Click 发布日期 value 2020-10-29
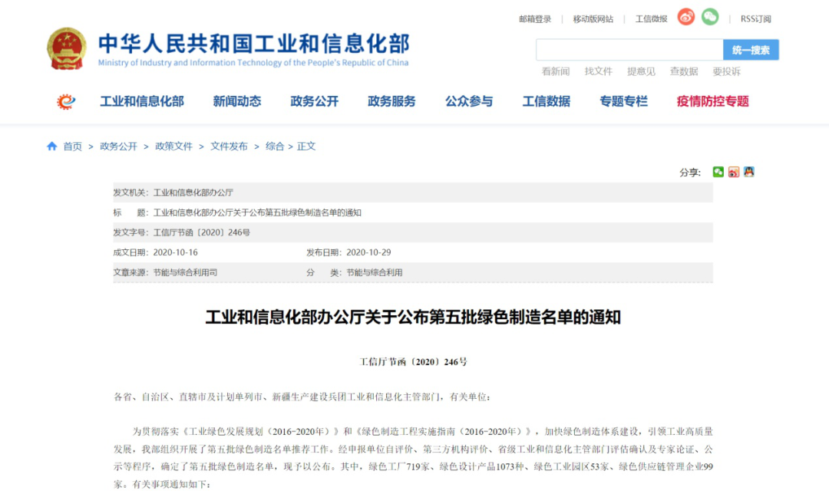Screen dimensions: 829x504 pyautogui.click(x=368, y=252)
